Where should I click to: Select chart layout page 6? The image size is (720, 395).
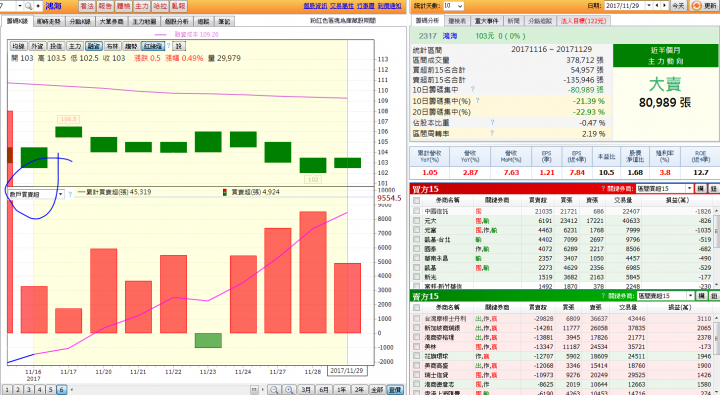click(62, 389)
